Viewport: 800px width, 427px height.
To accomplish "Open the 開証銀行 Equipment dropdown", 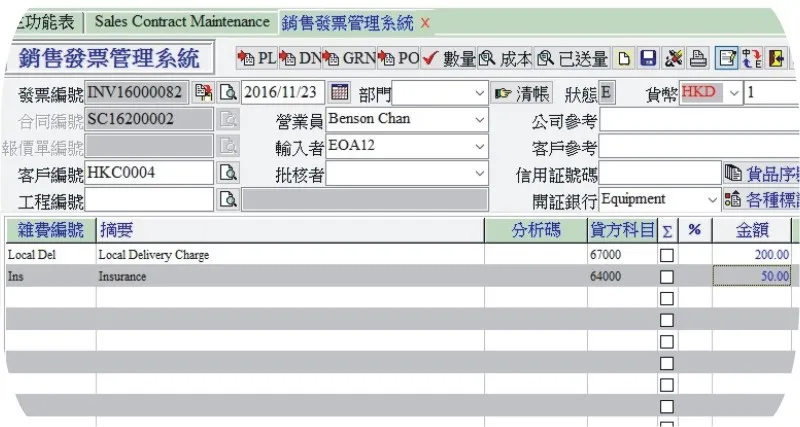I will click(712, 199).
